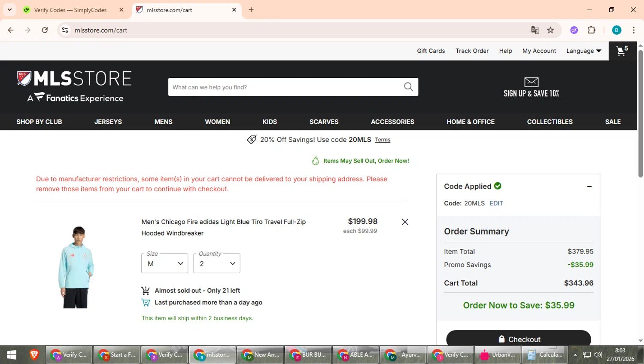Click the Cart Total $343.96 value
Image resolution: width=644 pixels, height=364 pixels.
click(578, 283)
